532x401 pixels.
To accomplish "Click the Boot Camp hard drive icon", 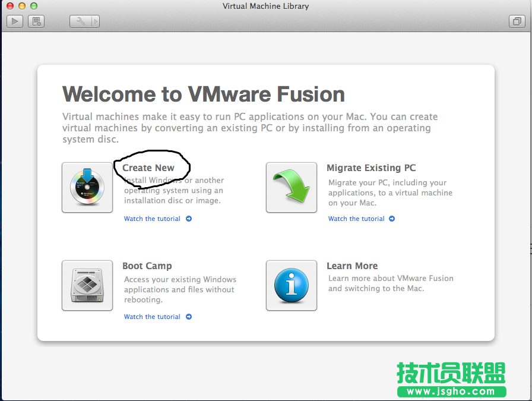I will point(87,285).
